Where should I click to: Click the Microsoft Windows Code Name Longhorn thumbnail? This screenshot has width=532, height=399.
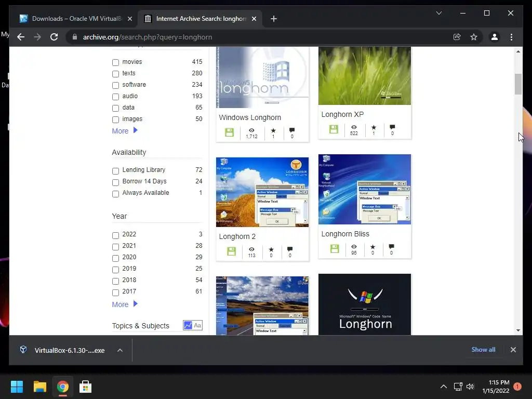pyautogui.click(x=364, y=304)
